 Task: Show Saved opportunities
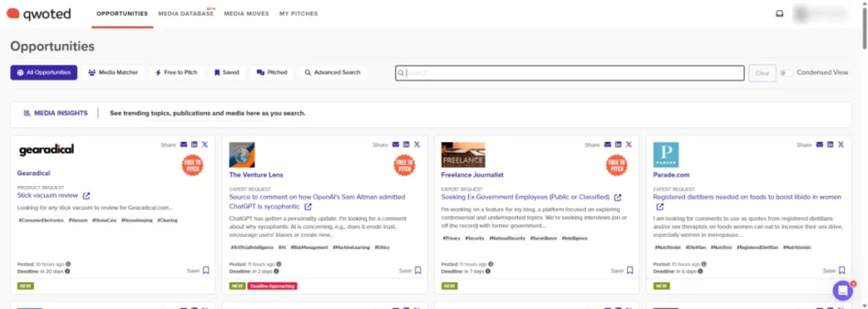tap(227, 73)
